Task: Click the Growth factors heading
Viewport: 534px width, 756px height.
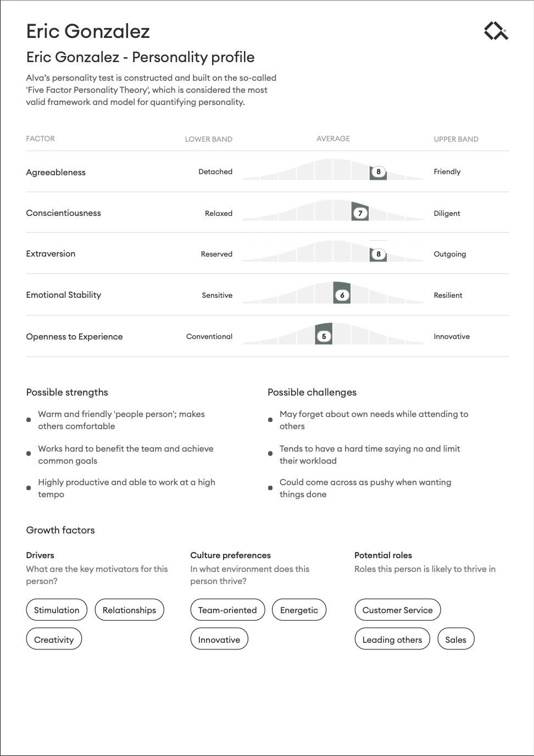Action: coord(60,530)
